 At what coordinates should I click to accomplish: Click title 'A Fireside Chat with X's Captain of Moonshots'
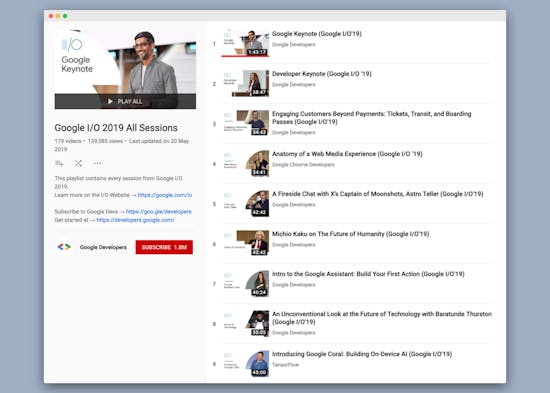pos(378,194)
